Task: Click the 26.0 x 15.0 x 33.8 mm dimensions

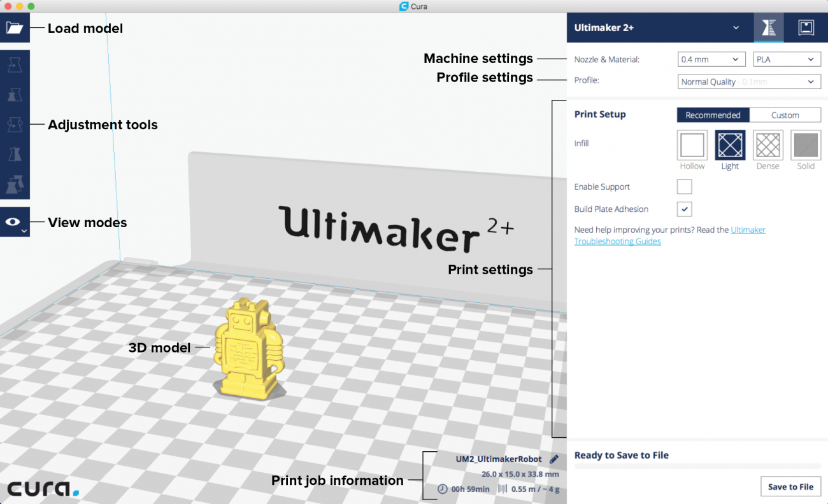Action: point(520,474)
